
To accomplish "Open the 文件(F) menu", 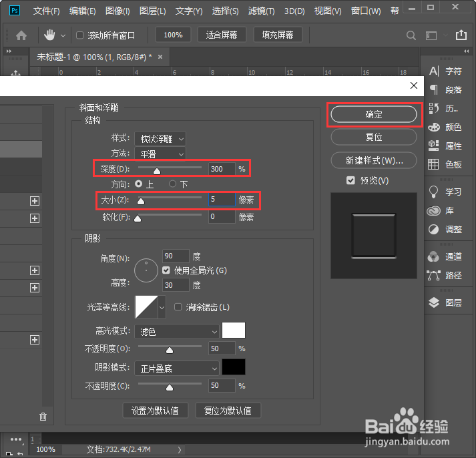I will 46,11.
